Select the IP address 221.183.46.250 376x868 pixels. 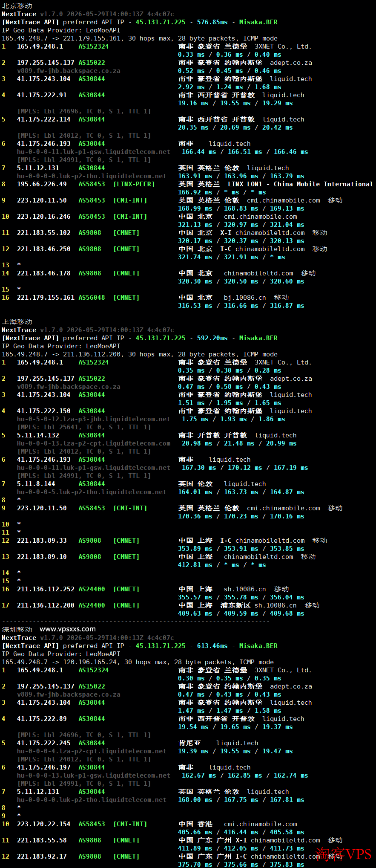[x=44, y=249]
